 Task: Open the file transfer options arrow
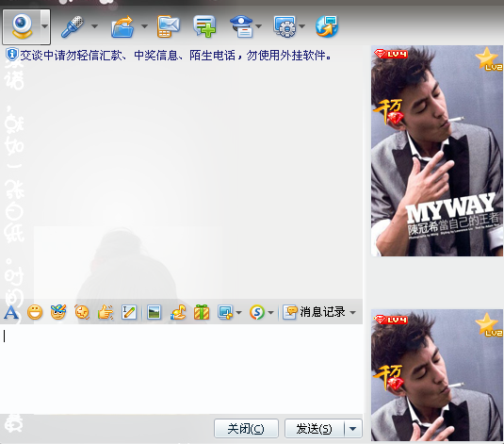click(145, 26)
